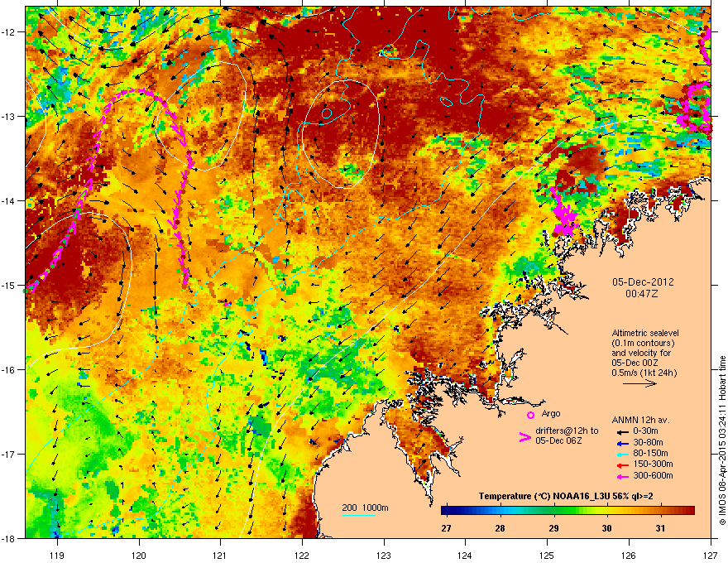The image size is (728, 563).
Task: Click the red 150-300m arrow legend icon
Action: tap(622, 465)
